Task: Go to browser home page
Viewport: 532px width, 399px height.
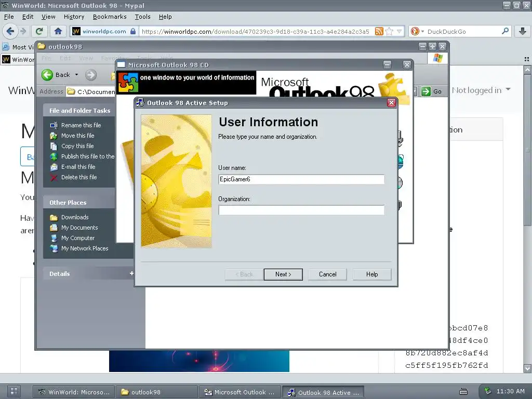Action: pyautogui.click(x=58, y=31)
